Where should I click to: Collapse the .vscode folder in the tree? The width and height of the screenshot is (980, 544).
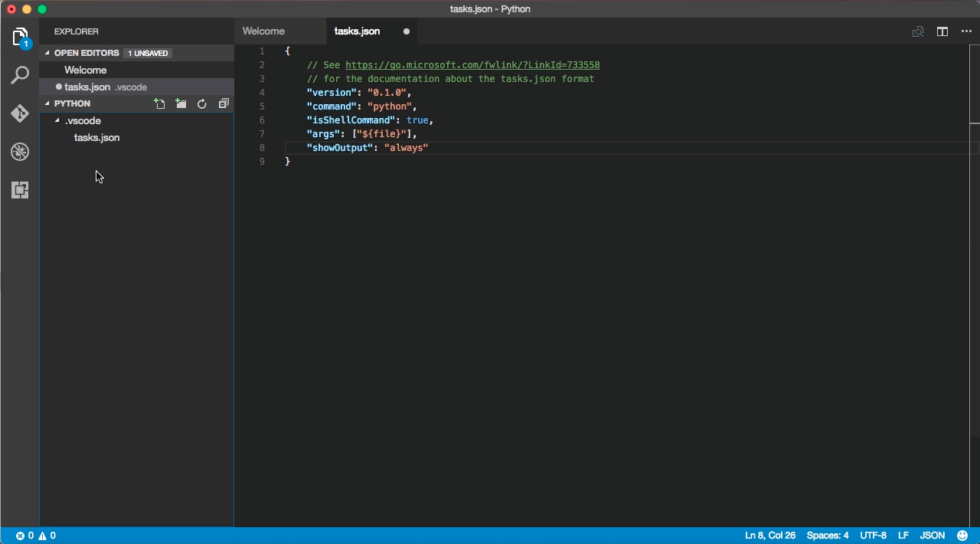point(57,120)
